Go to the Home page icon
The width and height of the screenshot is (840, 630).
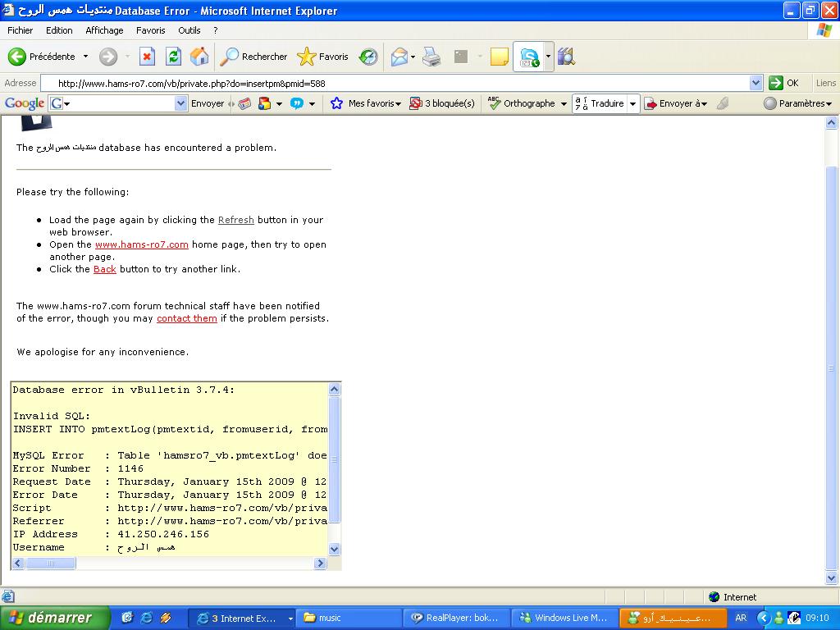click(199, 57)
